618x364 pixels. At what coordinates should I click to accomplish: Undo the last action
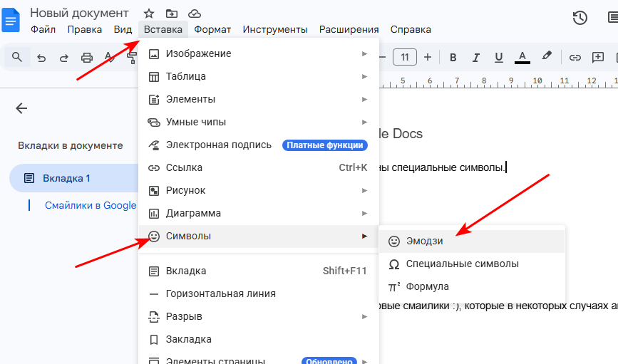(x=41, y=58)
